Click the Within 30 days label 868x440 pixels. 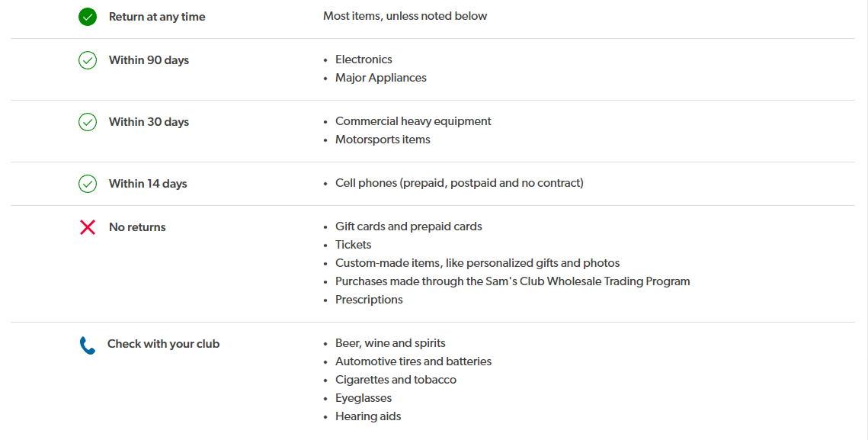coord(149,122)
